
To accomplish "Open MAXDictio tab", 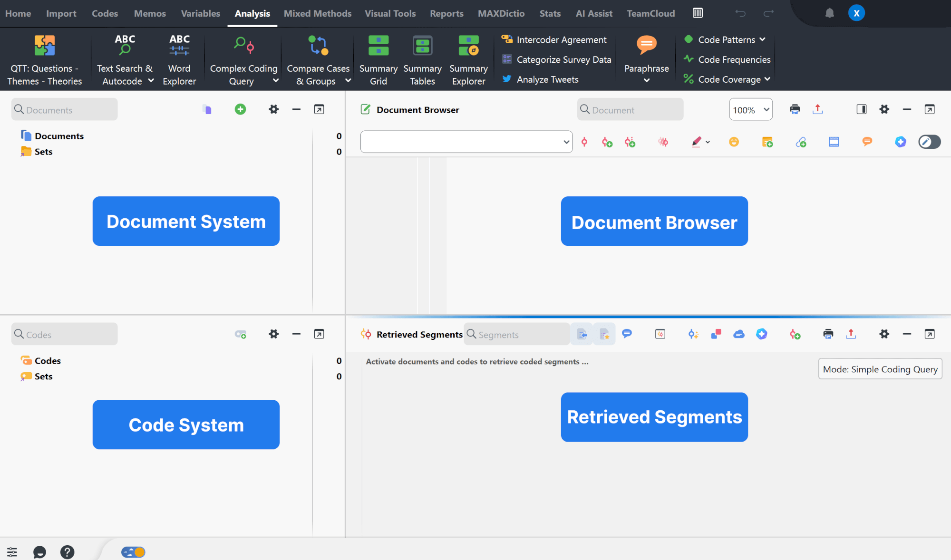I will (501, 13).
